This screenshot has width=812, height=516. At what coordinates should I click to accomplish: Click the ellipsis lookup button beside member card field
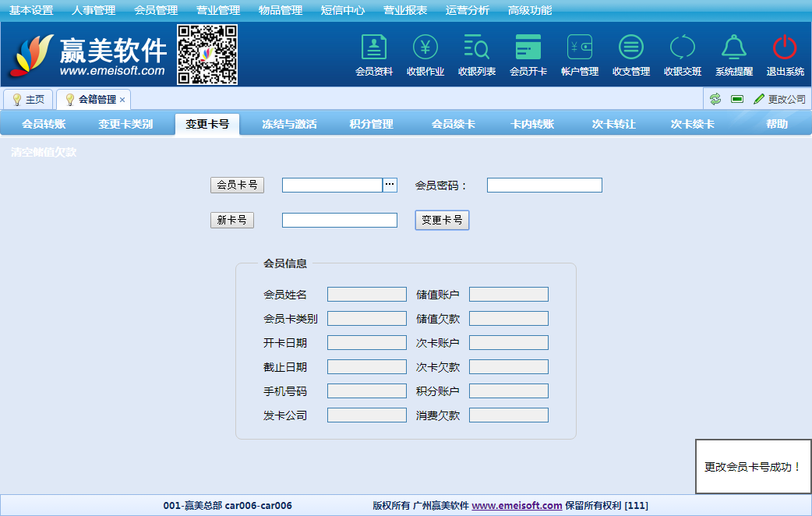point(390,185)
